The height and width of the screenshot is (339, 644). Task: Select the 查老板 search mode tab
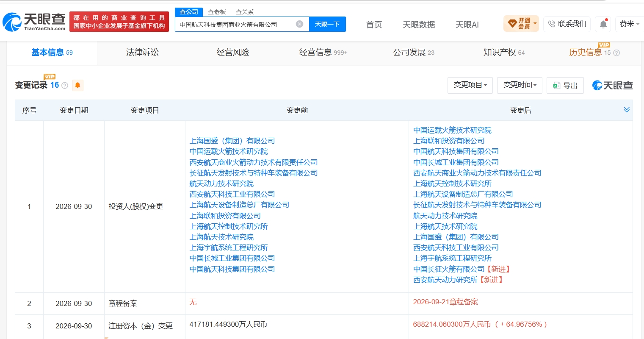pos(217,12)
